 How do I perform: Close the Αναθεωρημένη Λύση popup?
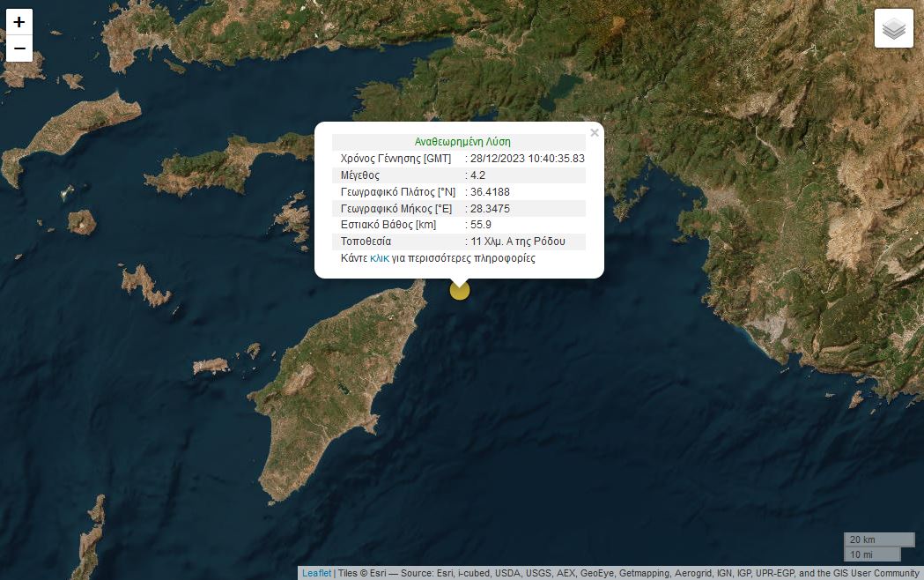595,132
